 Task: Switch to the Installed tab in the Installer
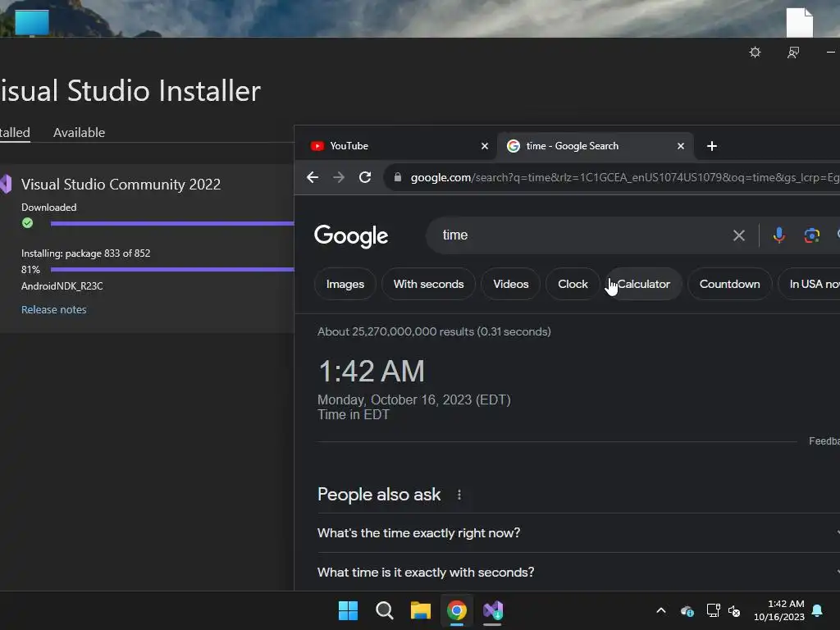click(x=15, y=132)
